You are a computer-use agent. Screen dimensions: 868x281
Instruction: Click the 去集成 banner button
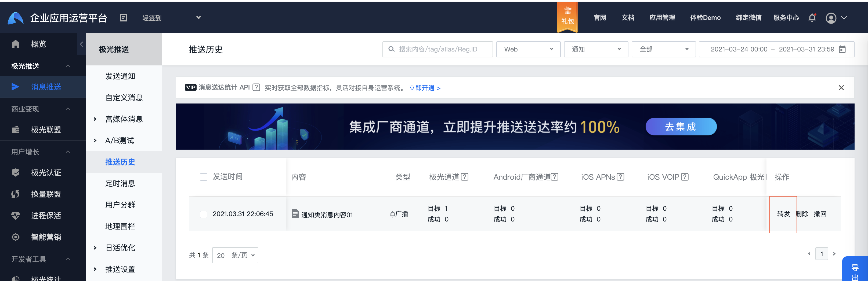pos(681,127)
